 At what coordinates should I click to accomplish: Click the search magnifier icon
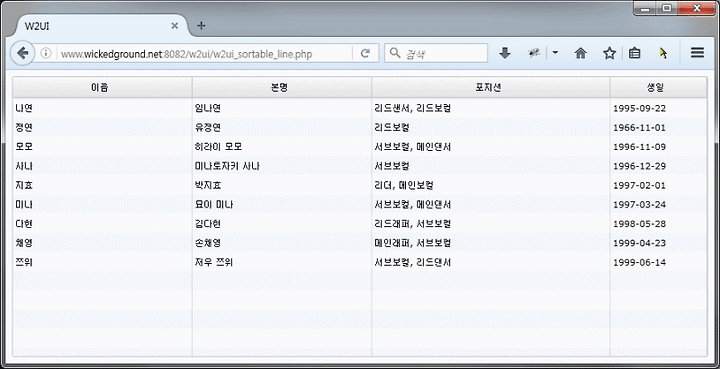click(394, 53)
